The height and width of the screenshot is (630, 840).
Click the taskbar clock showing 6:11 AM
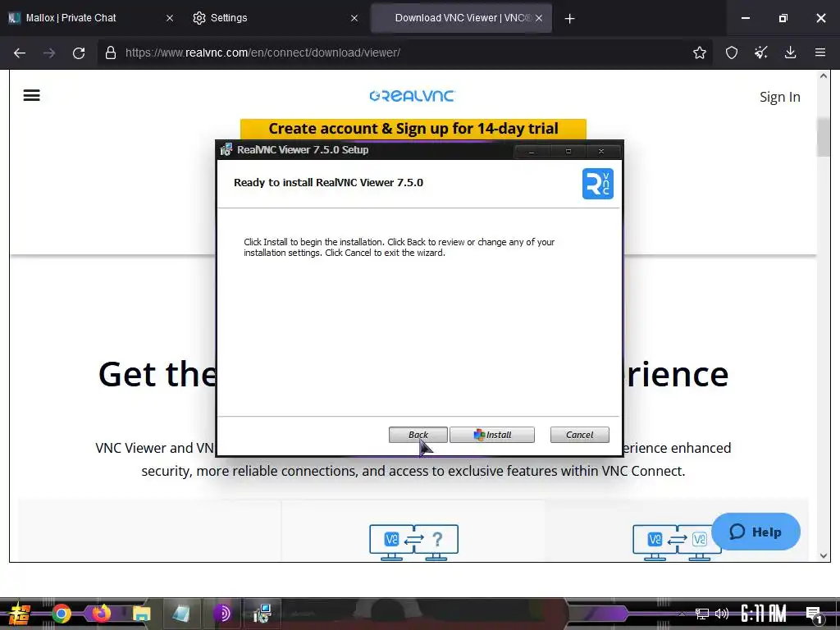(x=764, y=614)
